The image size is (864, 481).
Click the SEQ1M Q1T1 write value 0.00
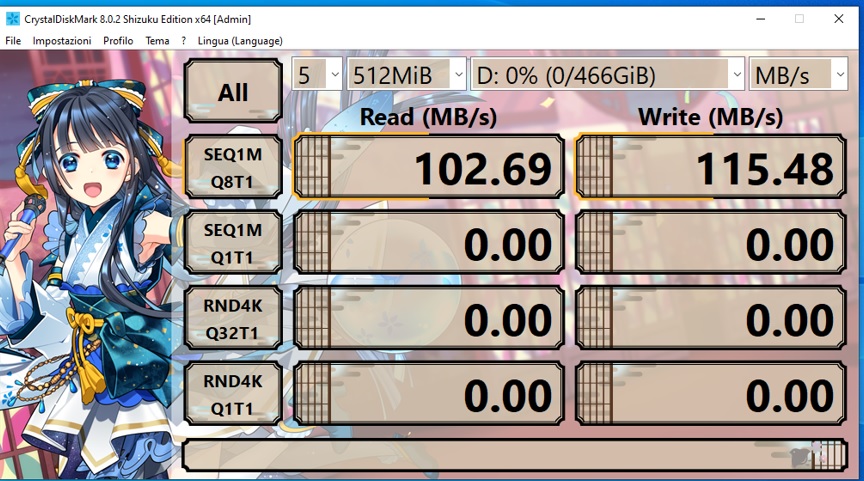[711, 242]
